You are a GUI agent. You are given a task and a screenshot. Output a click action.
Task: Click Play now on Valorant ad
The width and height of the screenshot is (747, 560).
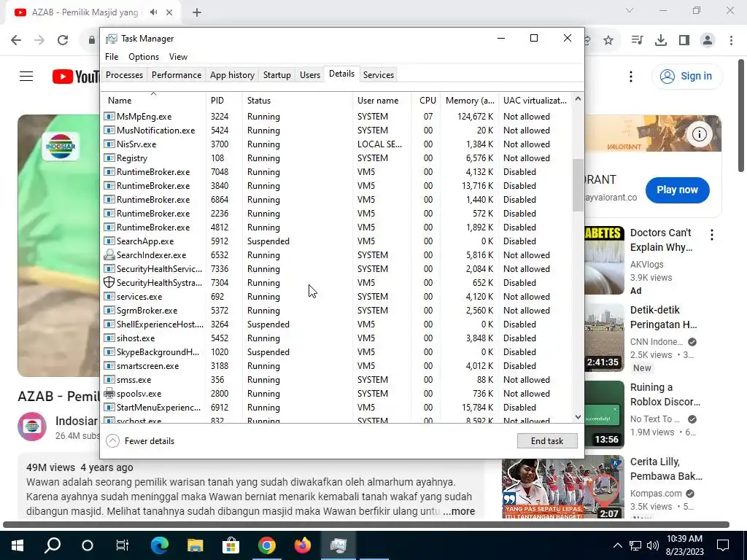[x=677, y=190]
